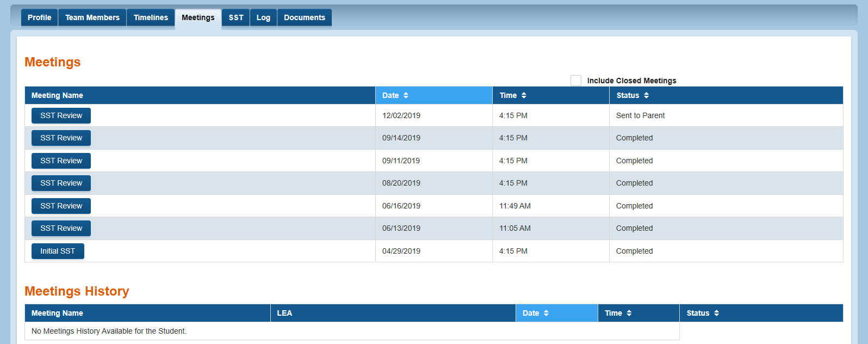868x344 pixels.
Task: Click SST Review for 08/20/2019
Action: pos(61,183)
